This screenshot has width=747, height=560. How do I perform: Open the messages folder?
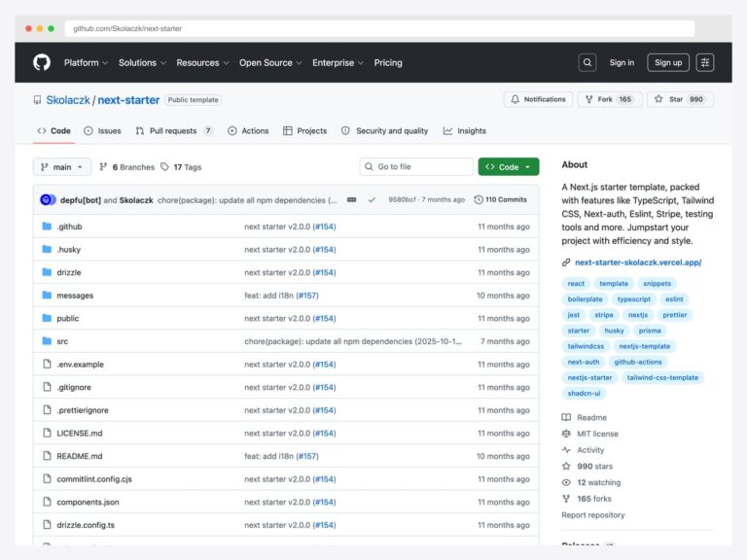pyautogui.click(x=75, y=296)
